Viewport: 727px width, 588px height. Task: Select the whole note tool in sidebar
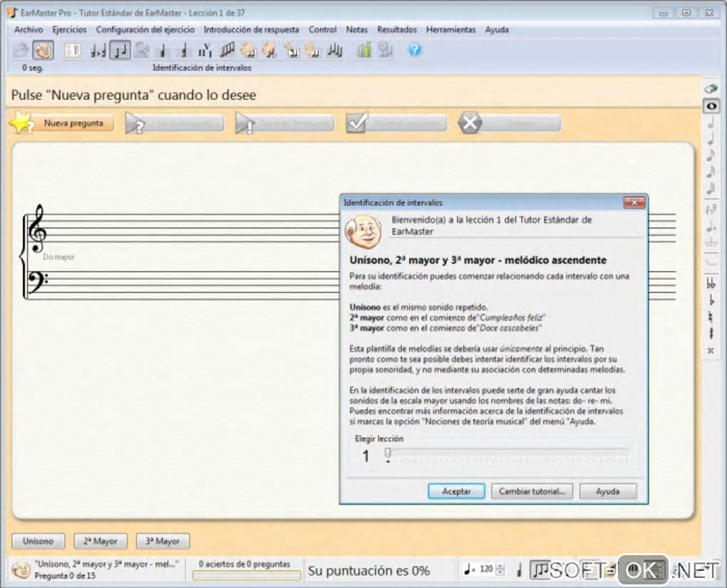coord(711,106)
